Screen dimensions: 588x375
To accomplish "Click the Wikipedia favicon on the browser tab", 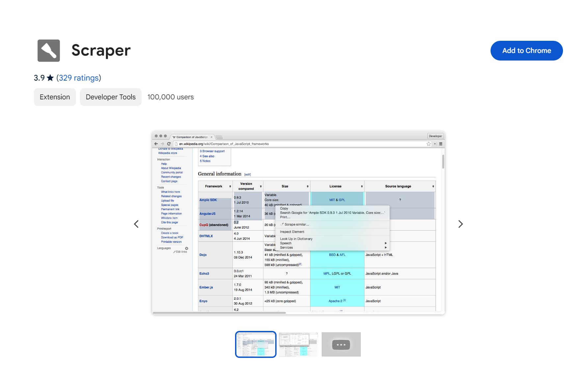I will [x=174, y=137].
